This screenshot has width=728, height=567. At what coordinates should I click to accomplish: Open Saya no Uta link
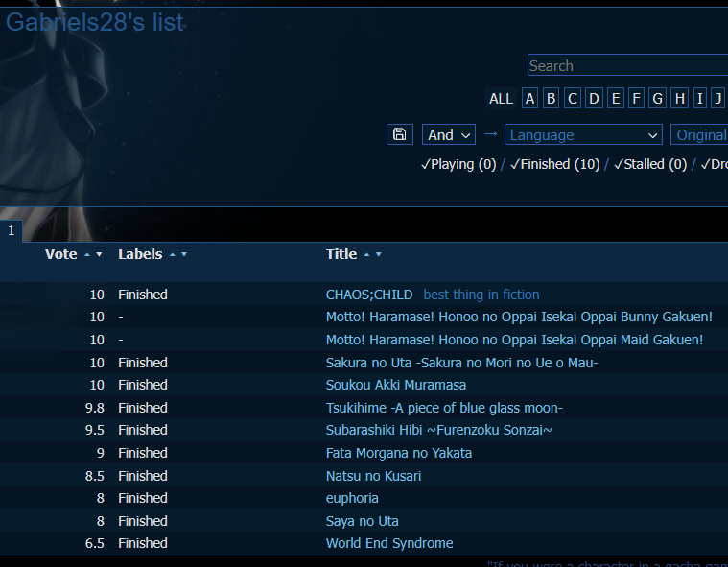pyautogui.click(x=363, y=521)
